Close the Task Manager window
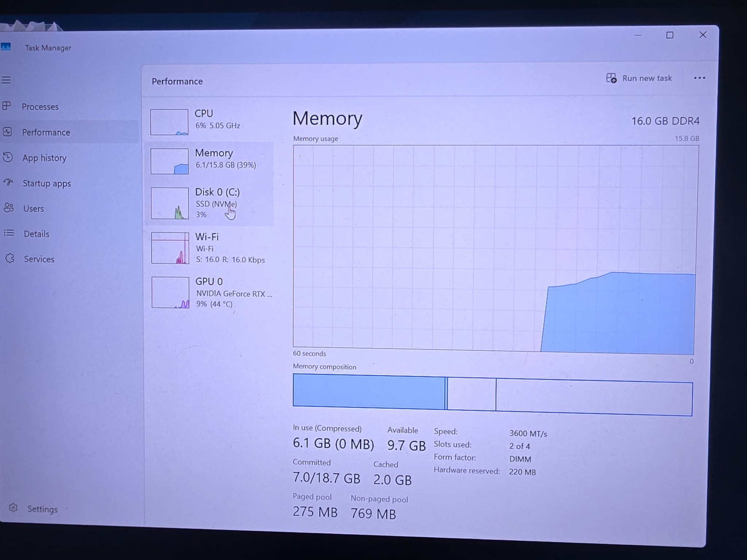This screenshot has width=747, height=560. [703, 35]
